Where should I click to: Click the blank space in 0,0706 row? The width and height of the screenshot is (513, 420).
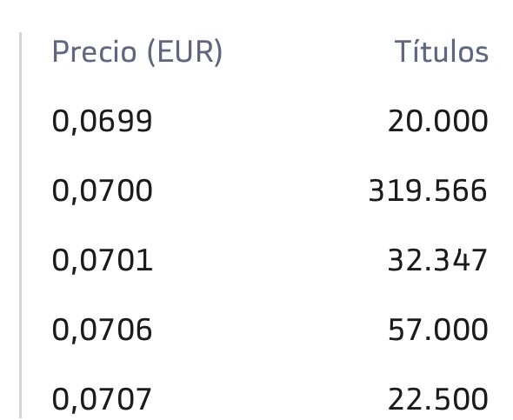coord(270,330)
